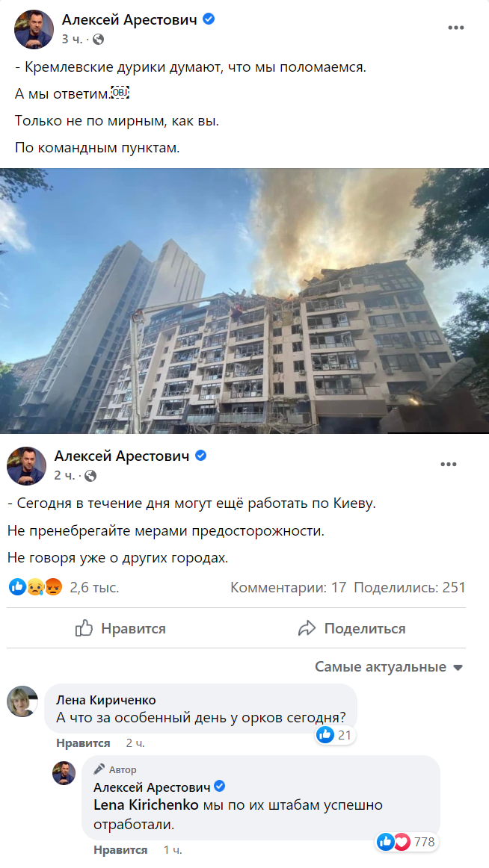The image size is (489, 868).
Task: Expand Самые актуальные comment sorting dropdown
Action: point(389,667)
